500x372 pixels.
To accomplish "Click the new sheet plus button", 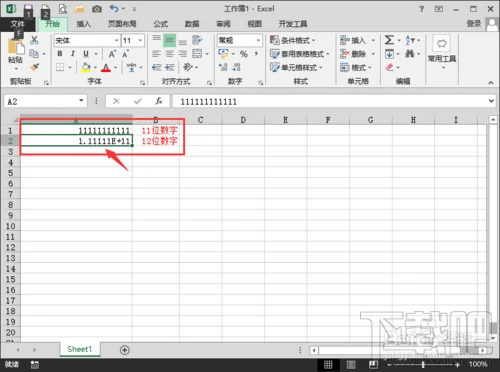I will 125,350.
